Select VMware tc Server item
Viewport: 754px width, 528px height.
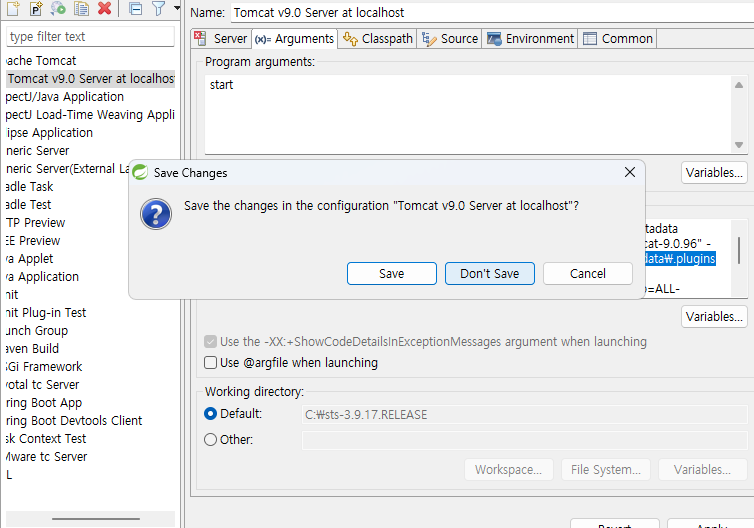click(x=47, y=457)
